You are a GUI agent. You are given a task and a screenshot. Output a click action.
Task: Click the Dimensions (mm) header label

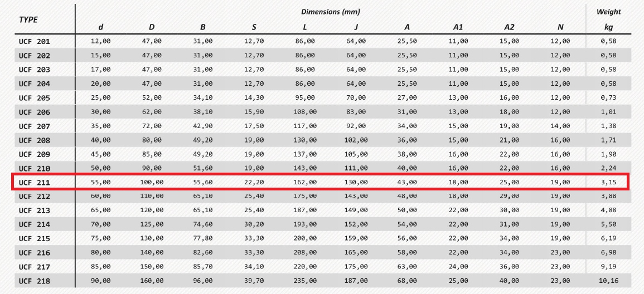330,12
